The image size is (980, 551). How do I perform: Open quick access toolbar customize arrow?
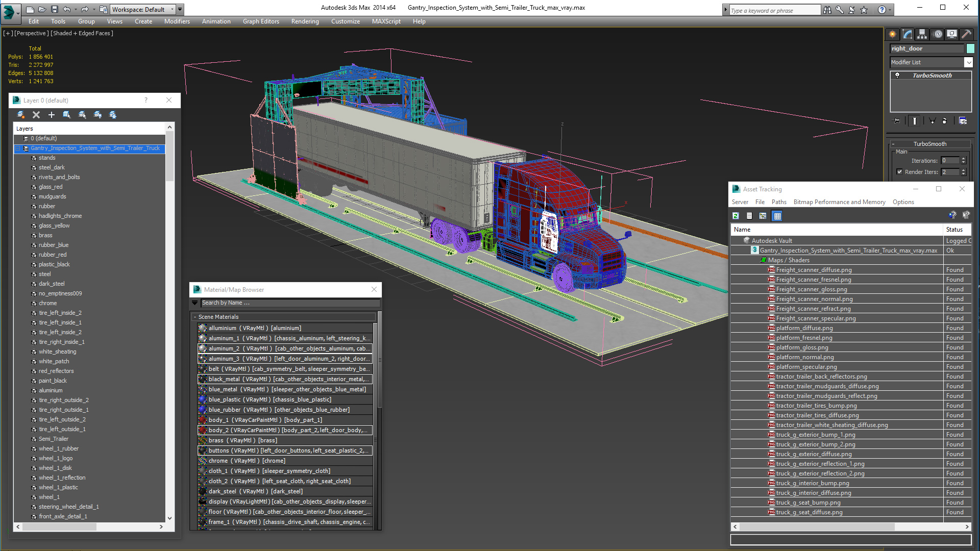point(180,9)
